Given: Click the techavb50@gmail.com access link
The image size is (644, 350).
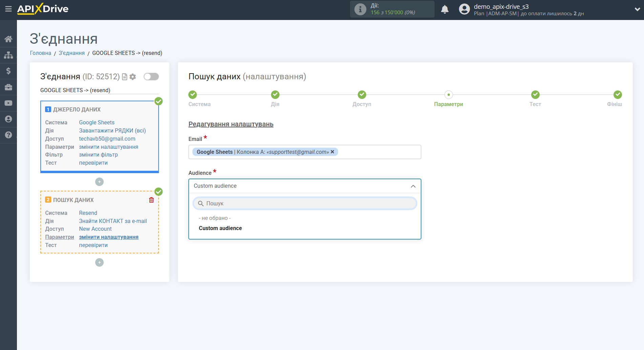Looking at the screenshot, I should coord(107,139).
